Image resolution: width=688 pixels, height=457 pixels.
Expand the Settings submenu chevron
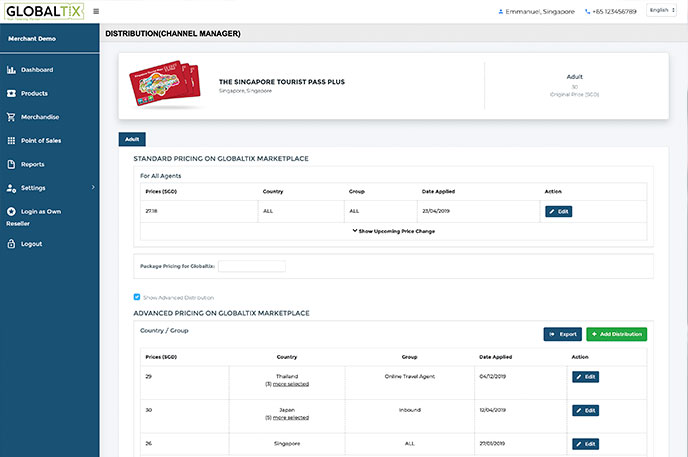coord(93,187)
